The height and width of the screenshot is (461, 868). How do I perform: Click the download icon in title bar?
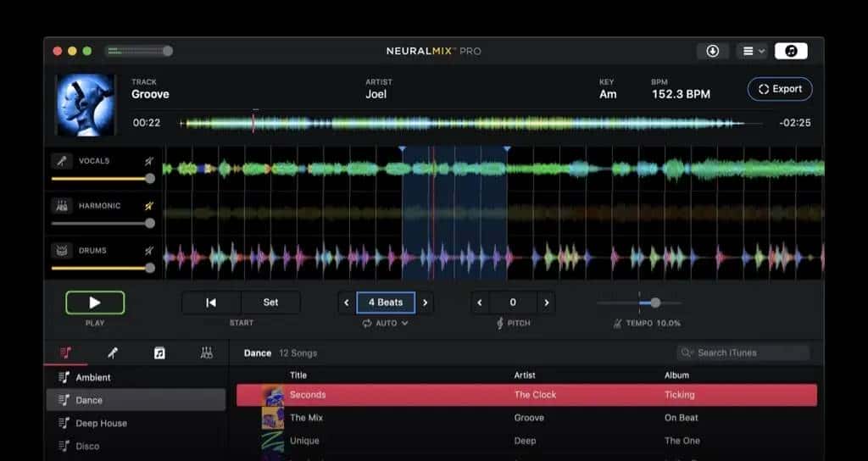point(712,51)
